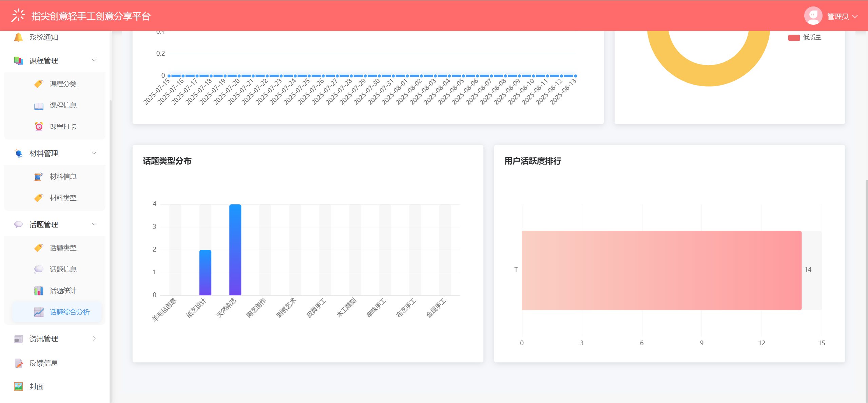This screenshot has width=868, height=403.
Task: Toggle the 低质量 red legend swatch
Action: 794,38
